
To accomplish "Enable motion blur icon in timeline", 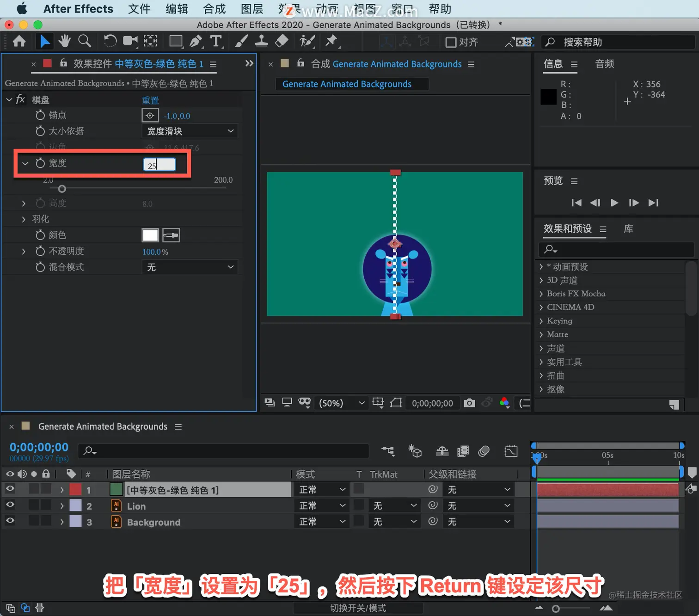I will point(484,451).
